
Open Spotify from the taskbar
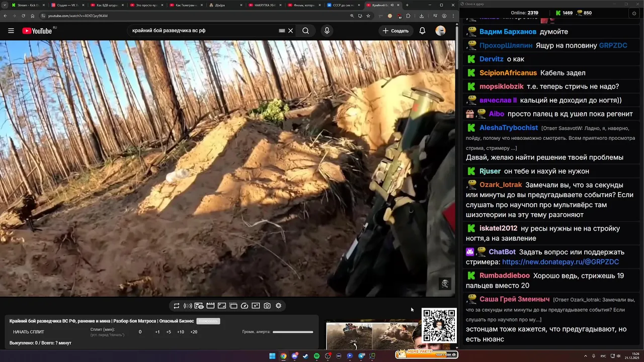click(x=316, y=356)
